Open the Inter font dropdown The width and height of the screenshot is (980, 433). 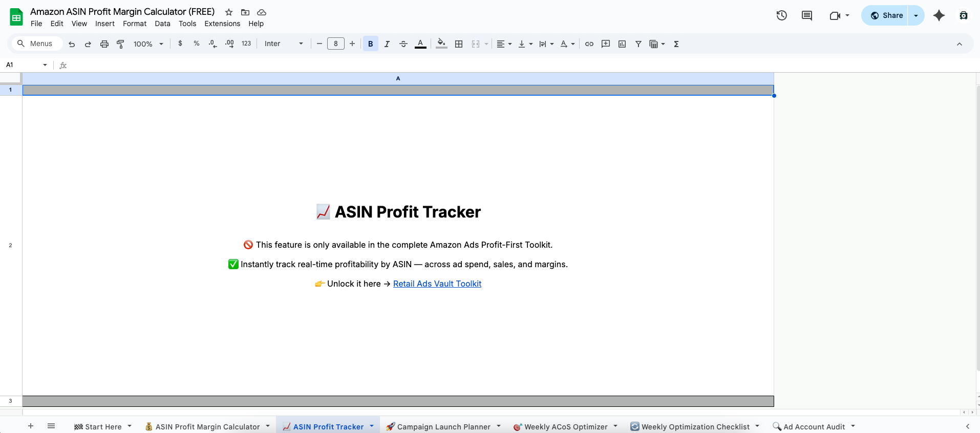click(284, 44)
